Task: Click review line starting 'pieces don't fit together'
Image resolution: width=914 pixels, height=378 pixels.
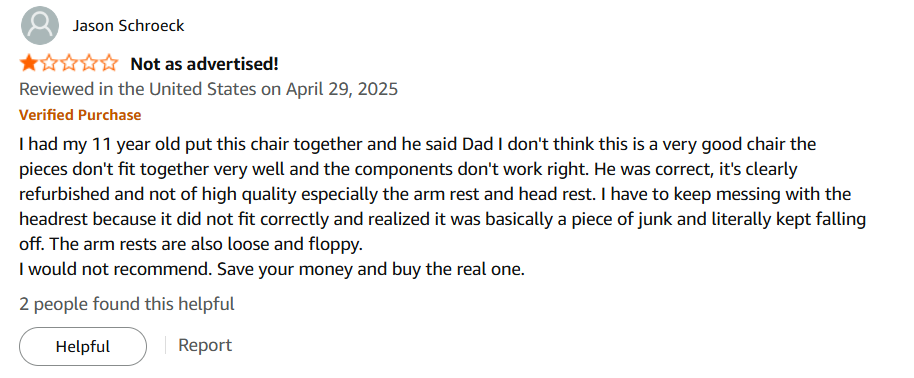Action: point(408,170)
